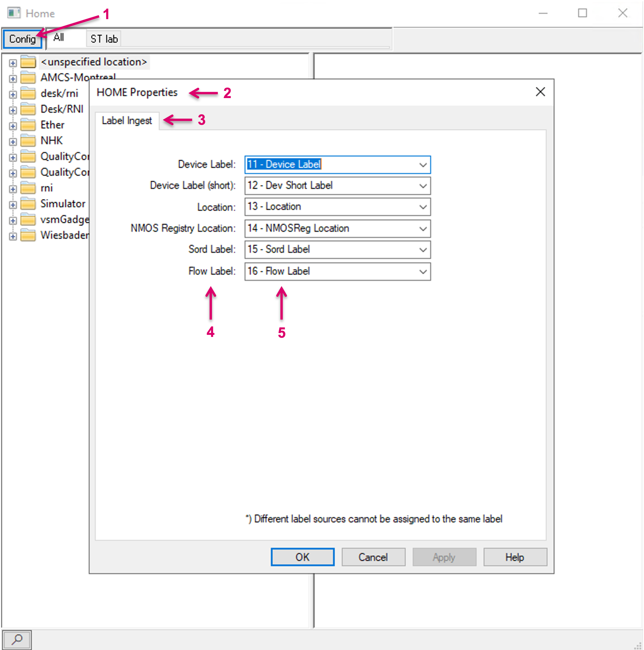The height and width of the screenshot is (650, 644).
Task: Open the Location dropdown arrow
Action: 423,207
